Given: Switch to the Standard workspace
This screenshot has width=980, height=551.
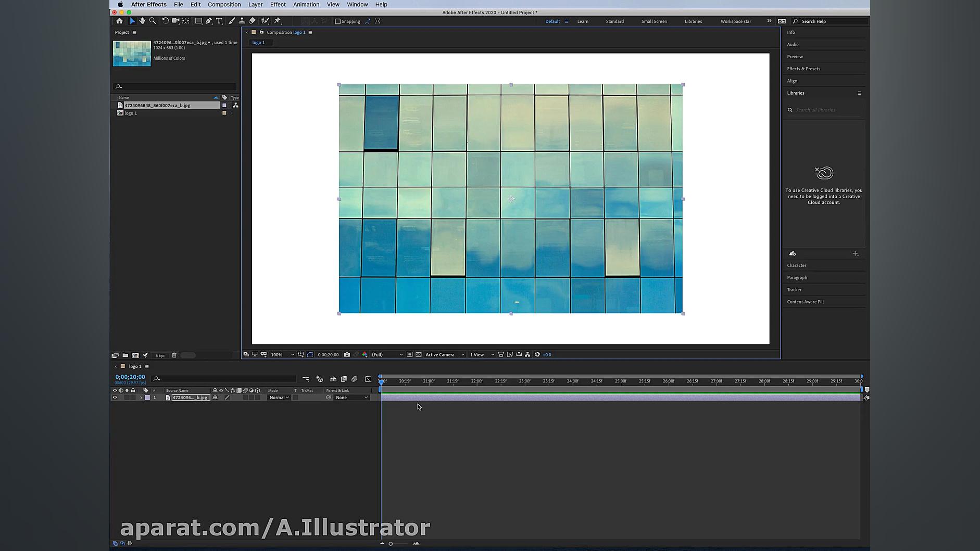Looking at the screenshot, I should point(614,21).
